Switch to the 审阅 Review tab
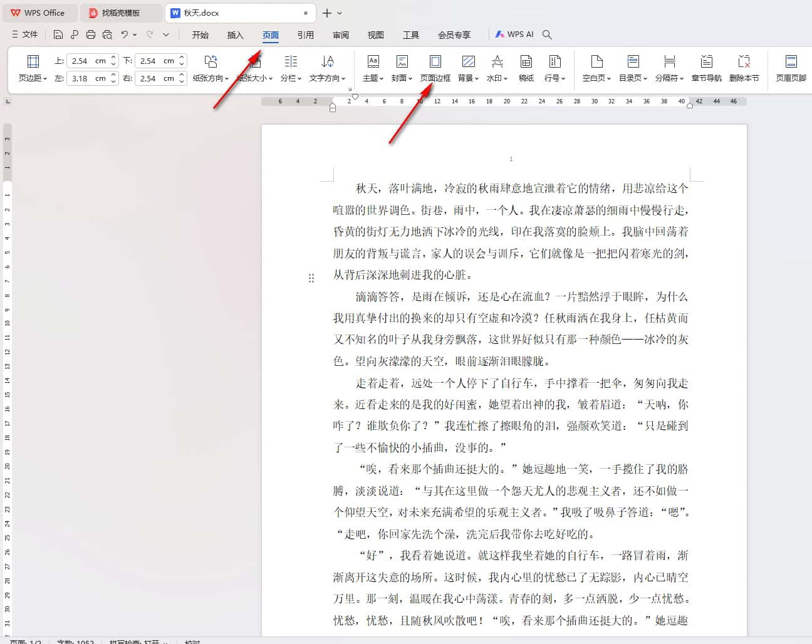The height and width of the screenshot is (644, 812). (x=341, y=35)
